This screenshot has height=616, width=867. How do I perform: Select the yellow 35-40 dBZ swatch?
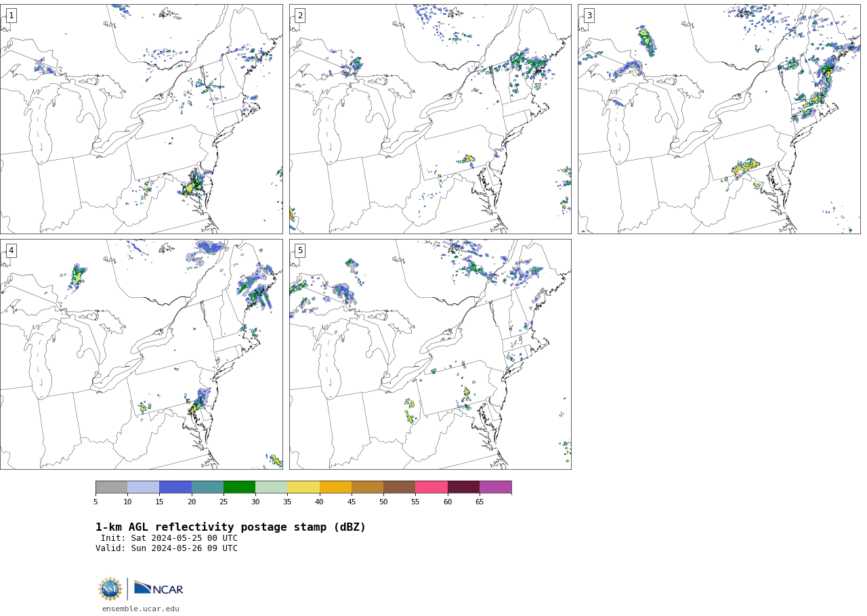tap(303, 487)
